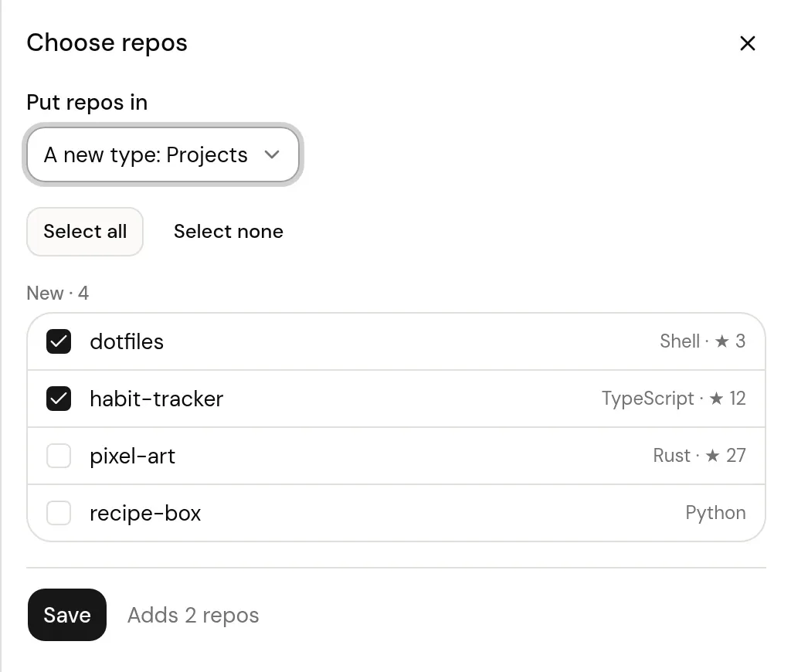Screen dimensions: 791x672
Task: Click the Select none button
Action: (229, 232)
